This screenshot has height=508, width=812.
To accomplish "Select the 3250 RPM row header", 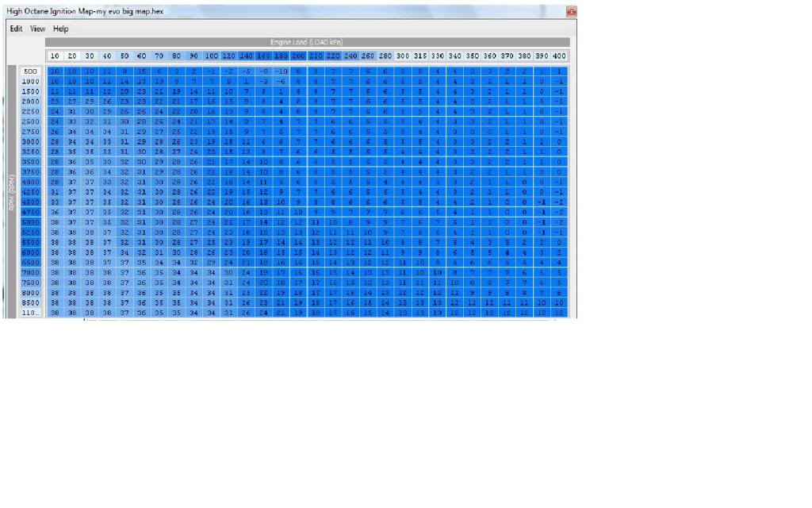I will coord(31,152).
